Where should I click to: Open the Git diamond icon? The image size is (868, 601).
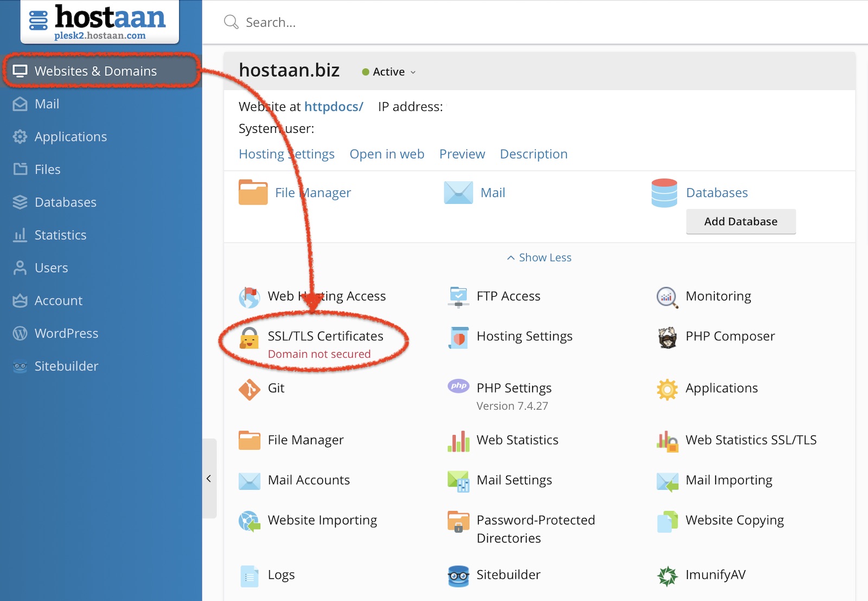tap(250, 389)
